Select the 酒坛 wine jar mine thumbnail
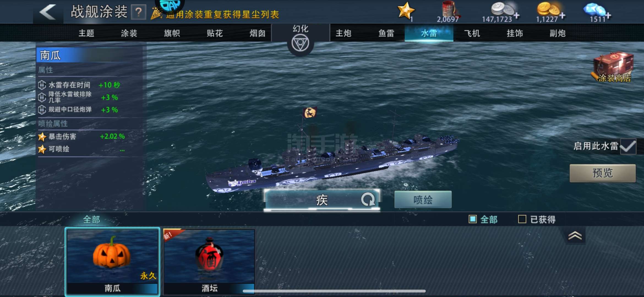Viewport: 644px width, 297px height. click(x=209, y=262)
